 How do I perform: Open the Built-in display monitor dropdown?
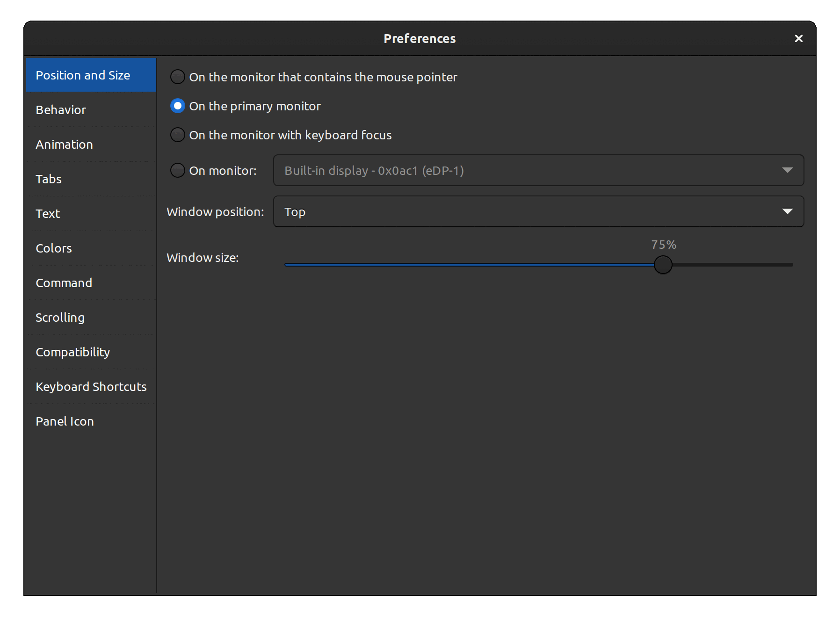click(538, 170)
